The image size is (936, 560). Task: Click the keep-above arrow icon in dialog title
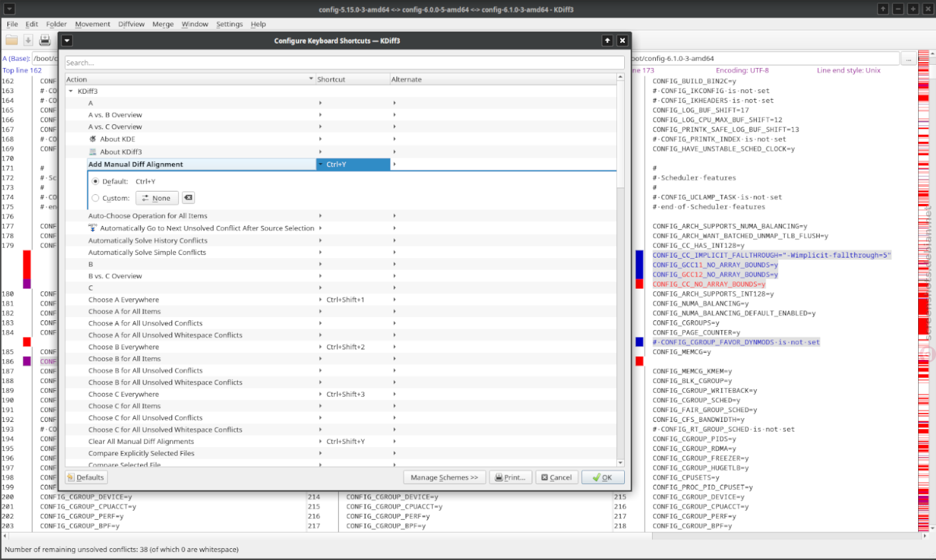pyautogui.click(x=607, y=41)
